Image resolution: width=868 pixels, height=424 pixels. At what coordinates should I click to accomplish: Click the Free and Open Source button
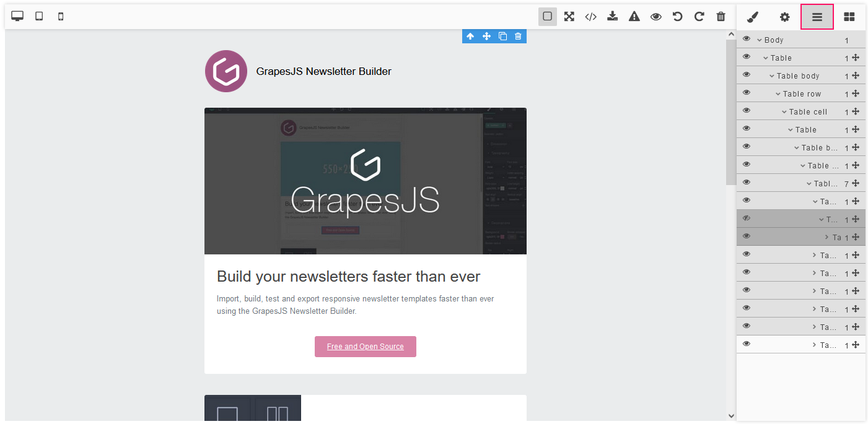click(x=366, y=347)
